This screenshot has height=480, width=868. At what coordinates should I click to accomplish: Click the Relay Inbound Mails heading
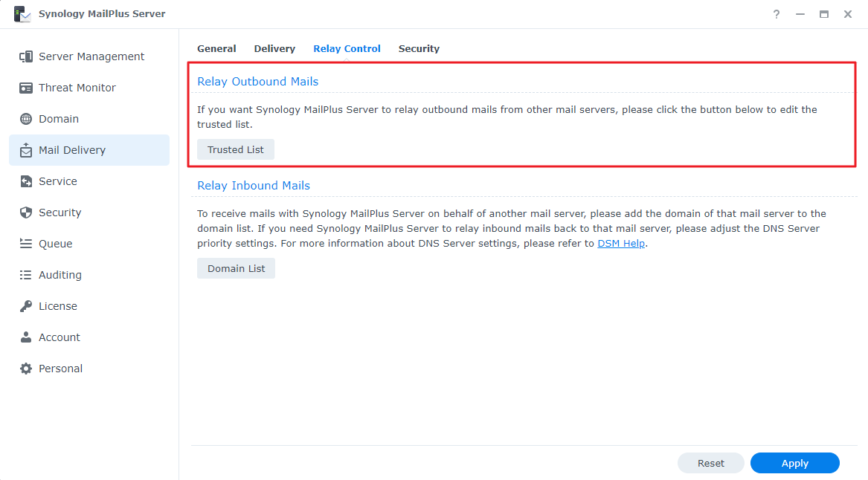254,185
